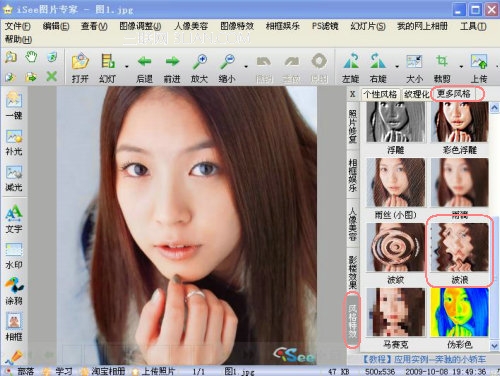The width and height of the screenshot is (500, 376).
Task: Open 图像特效 menu
Action: (237, 26)
